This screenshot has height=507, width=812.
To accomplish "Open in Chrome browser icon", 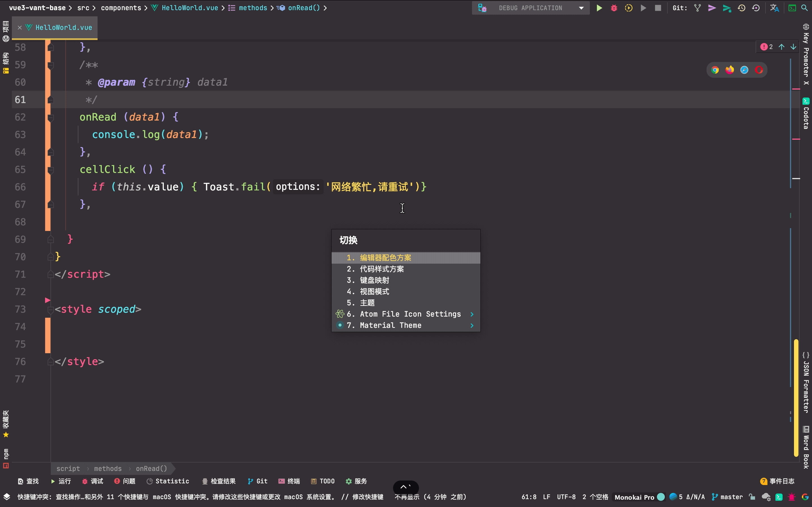I will 715,70.
